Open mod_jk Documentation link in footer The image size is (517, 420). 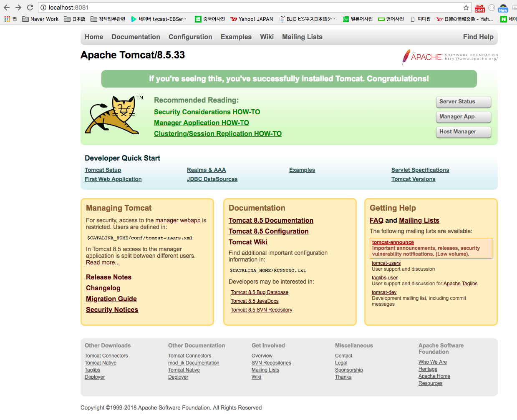coord(194,363)
